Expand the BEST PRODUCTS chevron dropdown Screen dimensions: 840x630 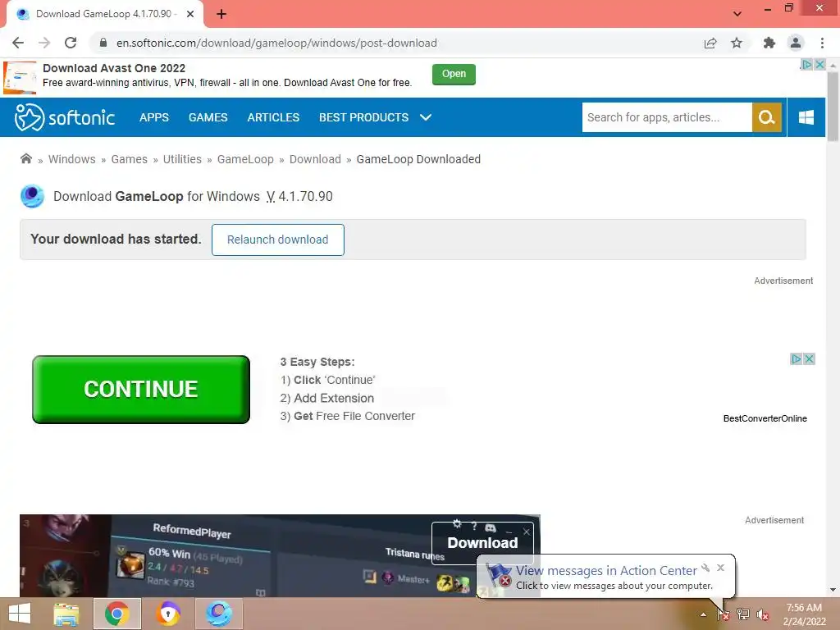(426, 117)
